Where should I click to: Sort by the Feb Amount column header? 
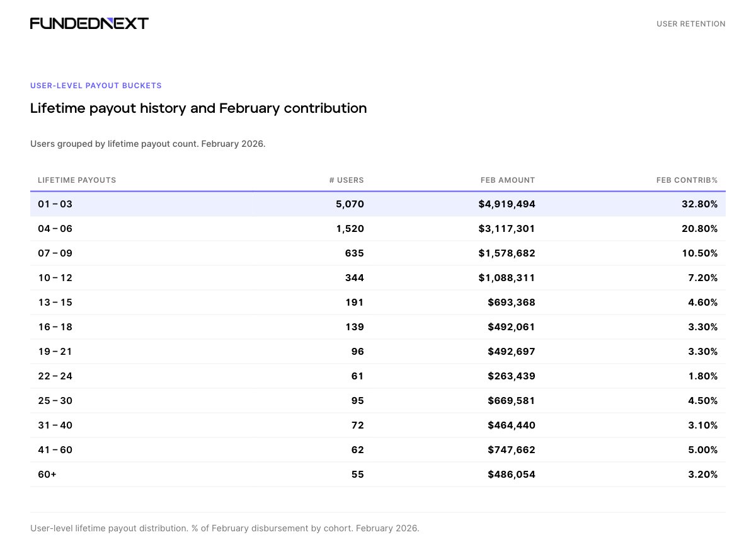507,180
